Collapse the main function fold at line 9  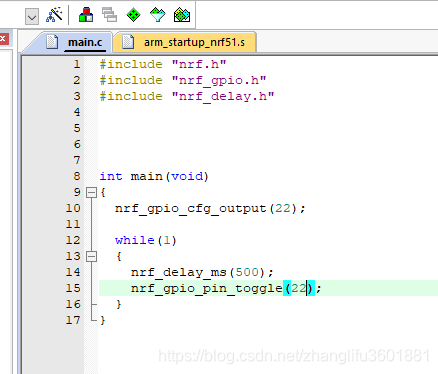(91, 192)
